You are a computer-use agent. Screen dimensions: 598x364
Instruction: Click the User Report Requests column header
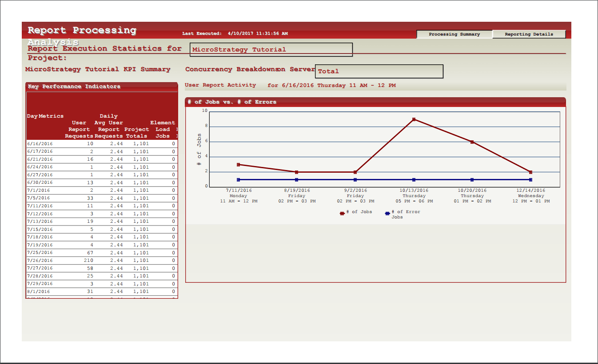(x=79, y=130)
